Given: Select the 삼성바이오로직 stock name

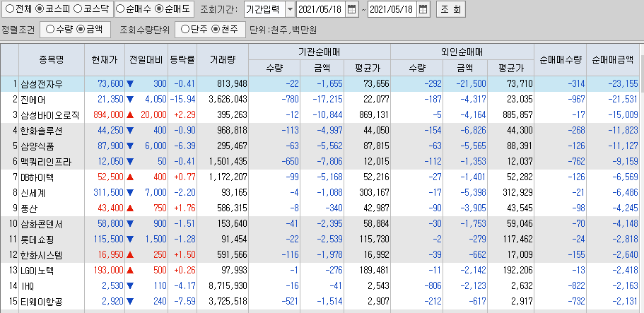Looking at the screenshot, I should (x=49, y=115).
